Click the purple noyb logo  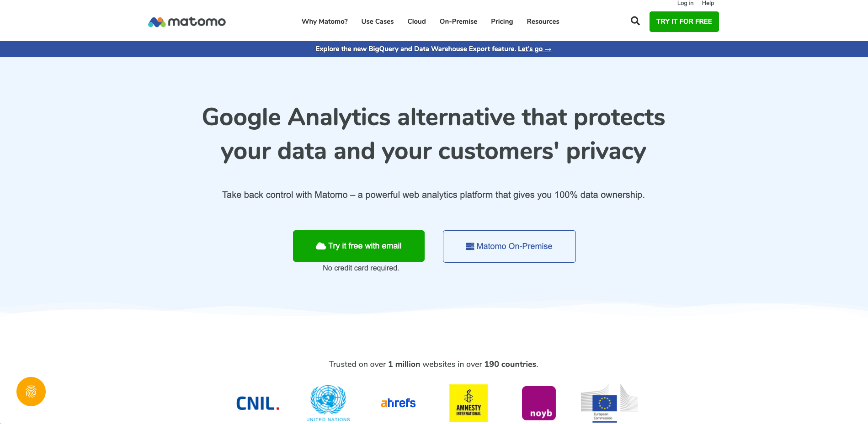point(539,403)
